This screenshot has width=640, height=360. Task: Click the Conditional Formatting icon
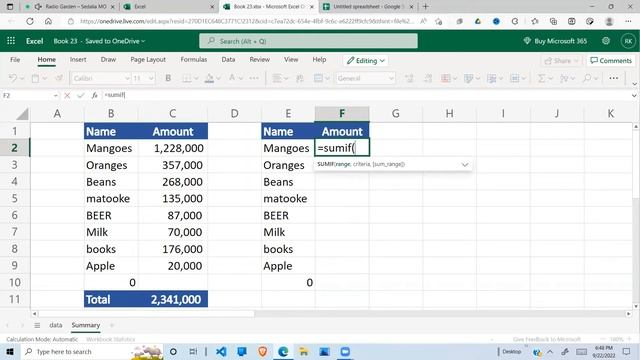tap(446, 78)
